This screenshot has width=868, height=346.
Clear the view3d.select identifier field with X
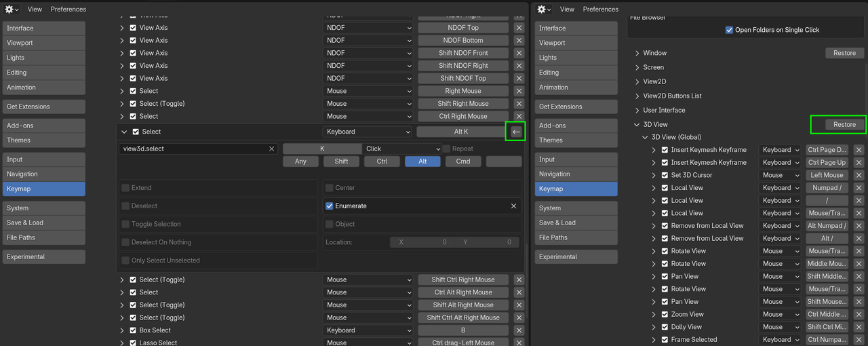[271, 149]
